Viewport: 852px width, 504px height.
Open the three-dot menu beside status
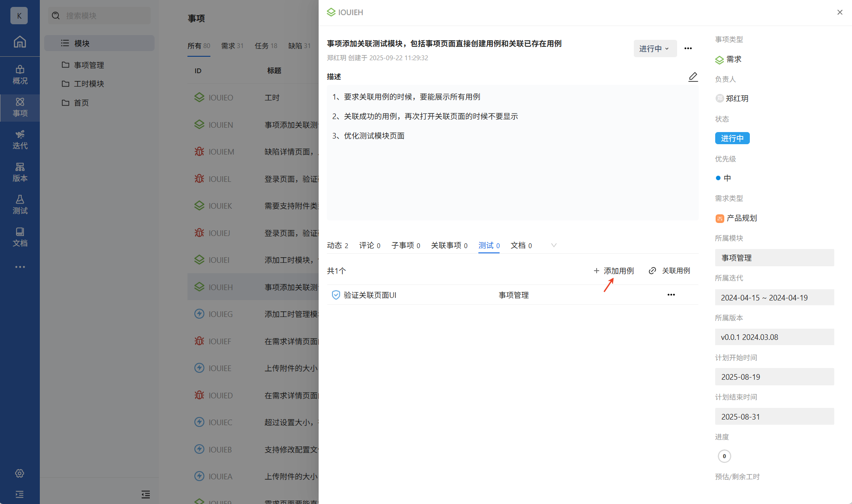point(688,48)
